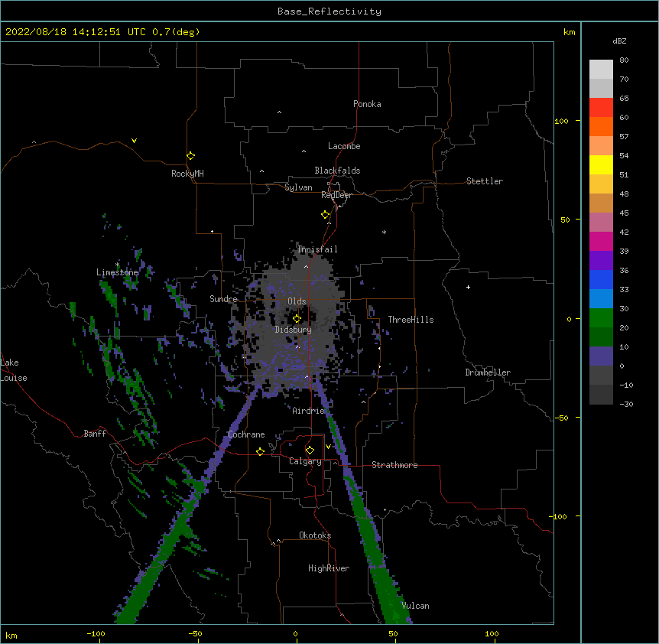Click the Drumheller town label
This screenshot has width=659, height=644.
point(488,372)
